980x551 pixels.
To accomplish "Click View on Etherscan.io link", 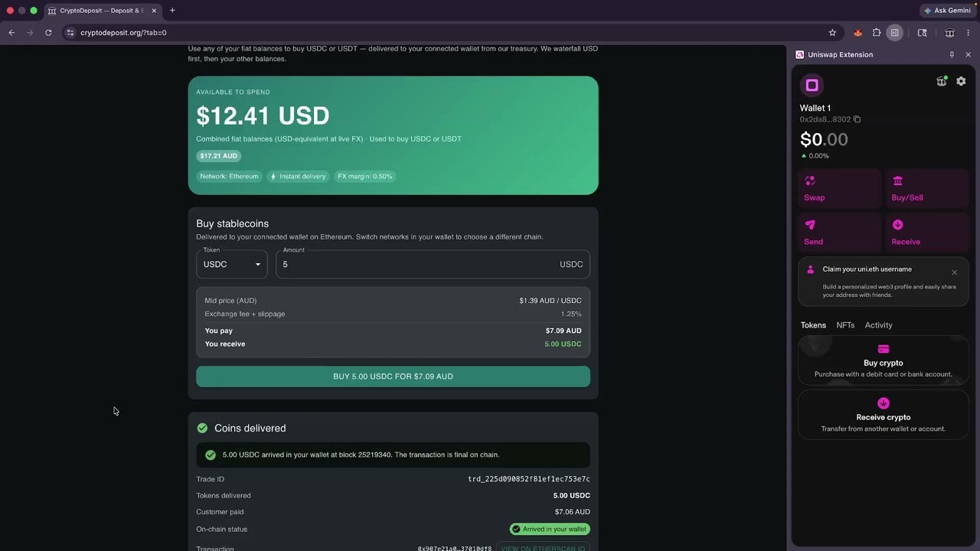I will pos(543,548).
